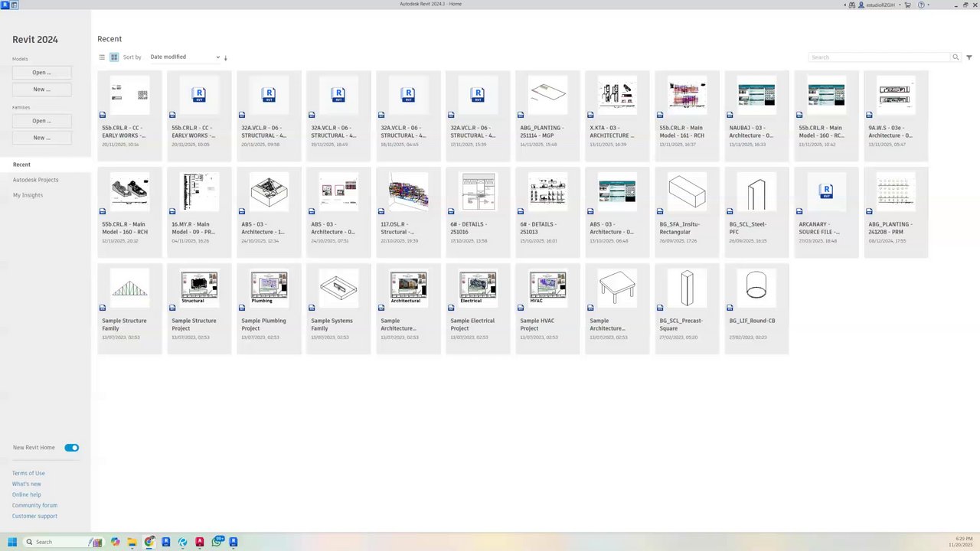Open the 9A.W.S - 03e - Architecture thumbnail
This screenshot has height=551, width=980.
pyautogui.click(x=896, y=95)
